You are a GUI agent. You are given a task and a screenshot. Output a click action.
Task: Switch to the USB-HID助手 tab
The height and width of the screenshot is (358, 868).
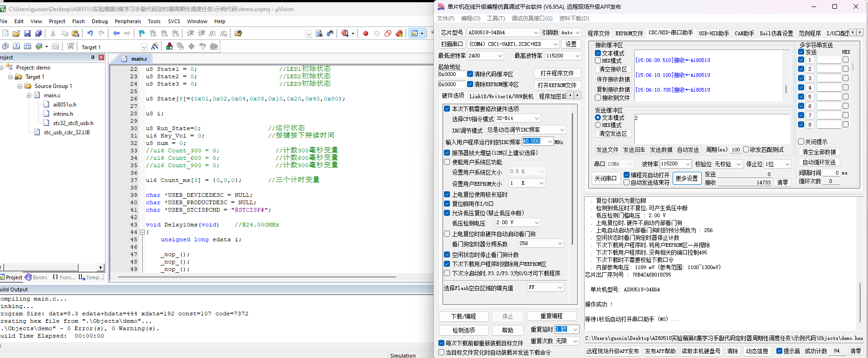pyautogui.click(x=713, y=33)
